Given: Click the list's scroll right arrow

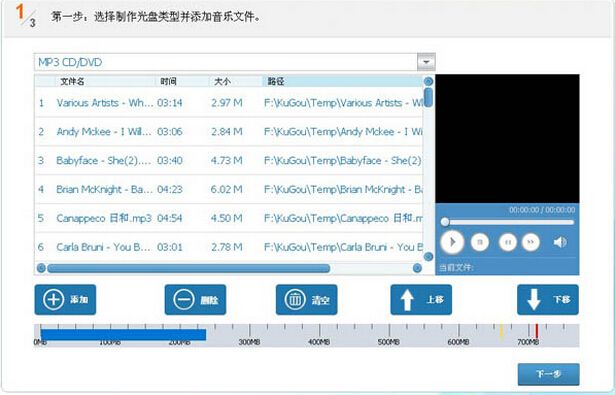Looking at the screenshot, I should tap(417, 268).
